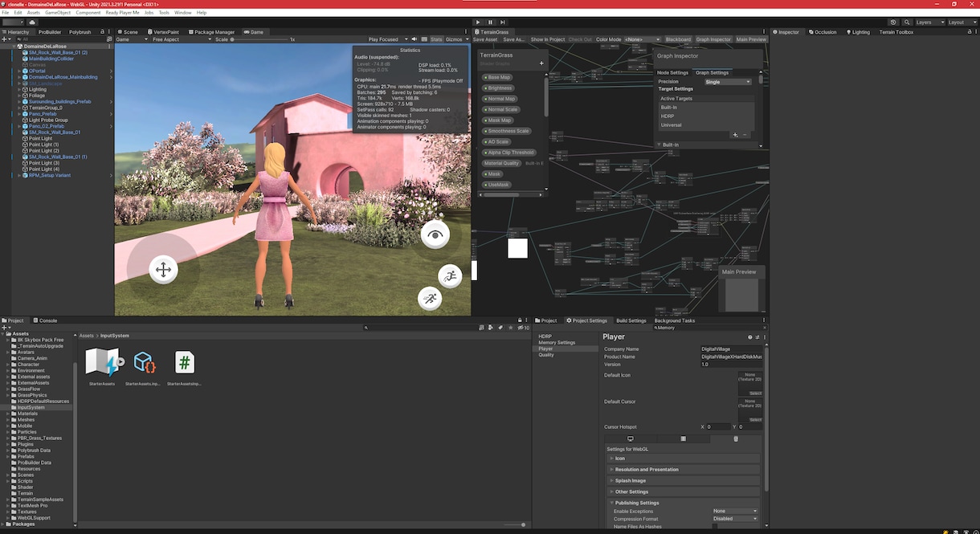Viewport: 980px width, 534px height.
Task: Tap the on-screen move joystick icon
Action: [162, 270]
